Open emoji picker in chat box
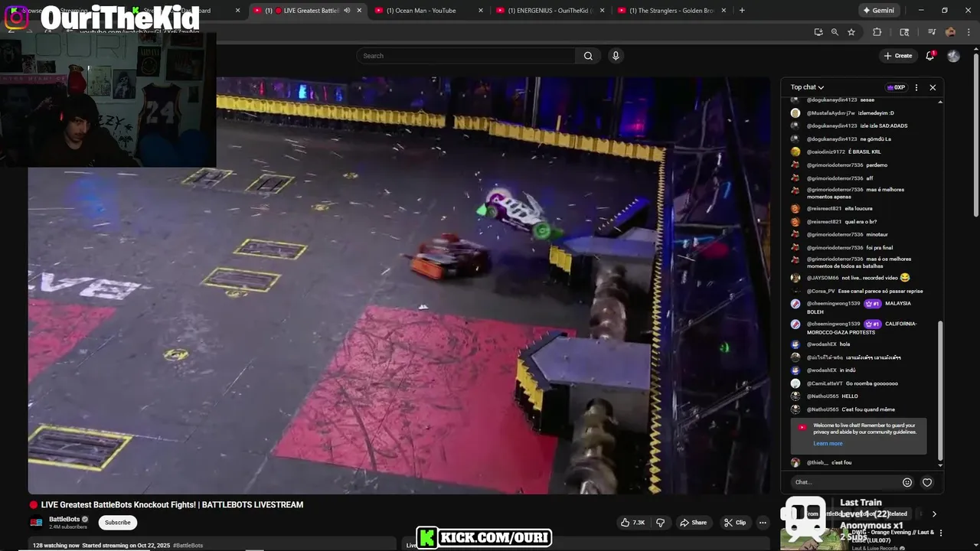980x551 pixels. tap(907, 482)
